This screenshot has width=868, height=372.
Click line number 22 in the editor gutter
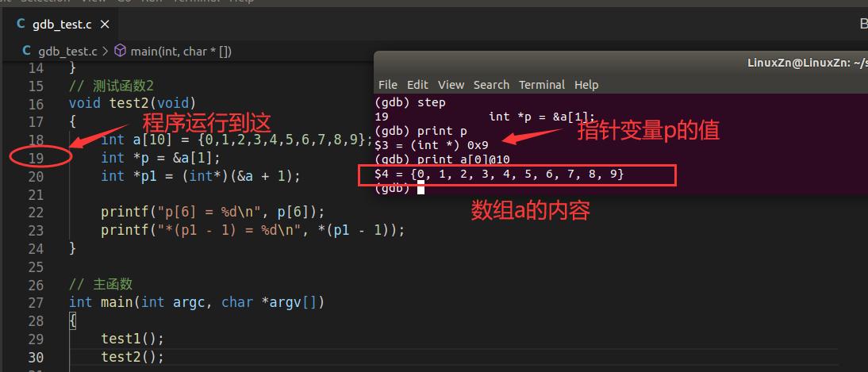[x=36, y=212]
